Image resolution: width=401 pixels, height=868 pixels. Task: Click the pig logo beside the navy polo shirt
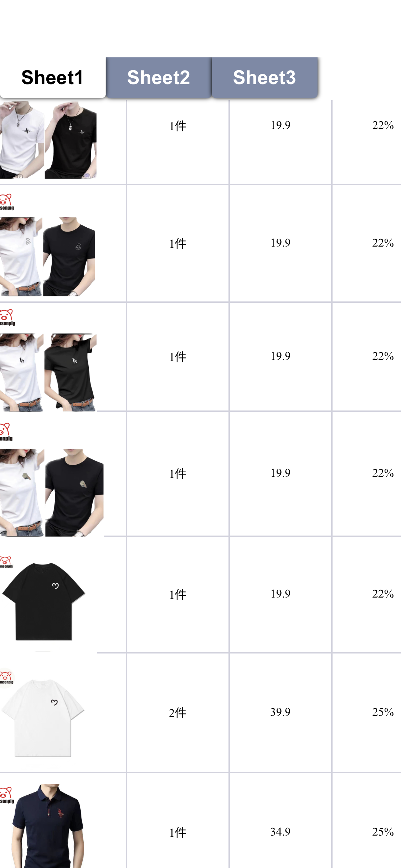coord(7,795)
